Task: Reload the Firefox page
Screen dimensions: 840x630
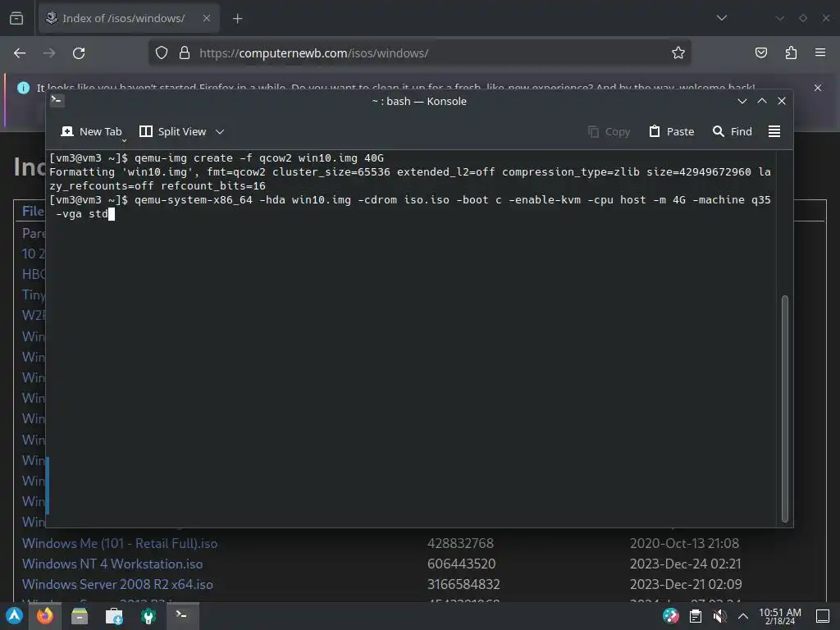Action: [x=79, y=53]
